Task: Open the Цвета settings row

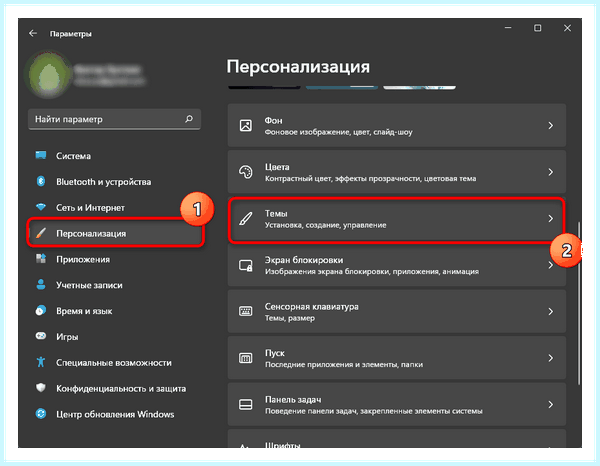Action: click(x=397, y=172)
